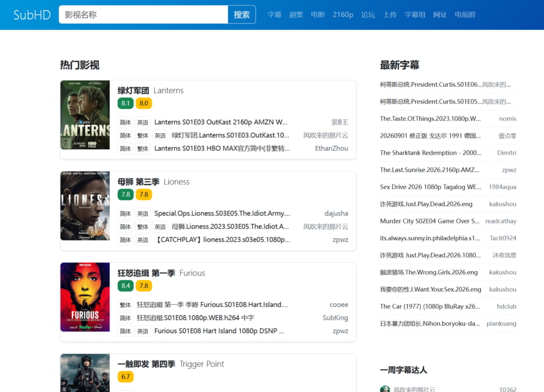544x392 pixels.
Task: Open the 网址 nav menu item
Action: click(x=440, y=15)
